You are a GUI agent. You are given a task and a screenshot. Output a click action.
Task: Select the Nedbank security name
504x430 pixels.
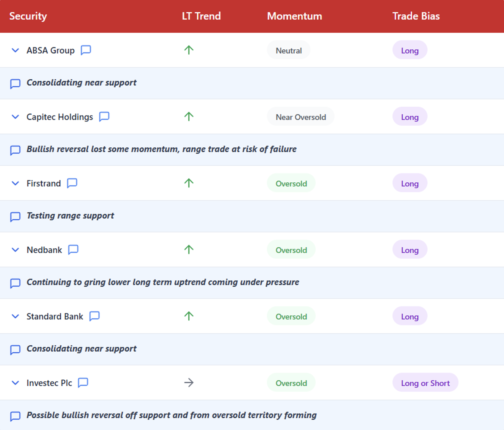[44, 250]
